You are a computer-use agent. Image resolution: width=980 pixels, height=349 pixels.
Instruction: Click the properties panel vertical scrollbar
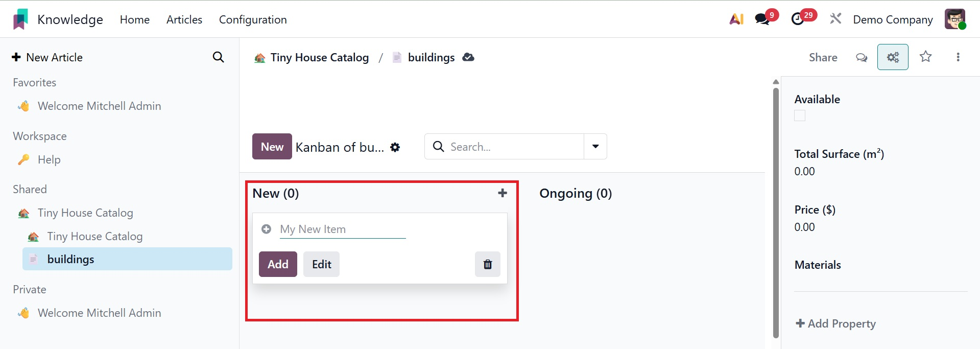776,210
